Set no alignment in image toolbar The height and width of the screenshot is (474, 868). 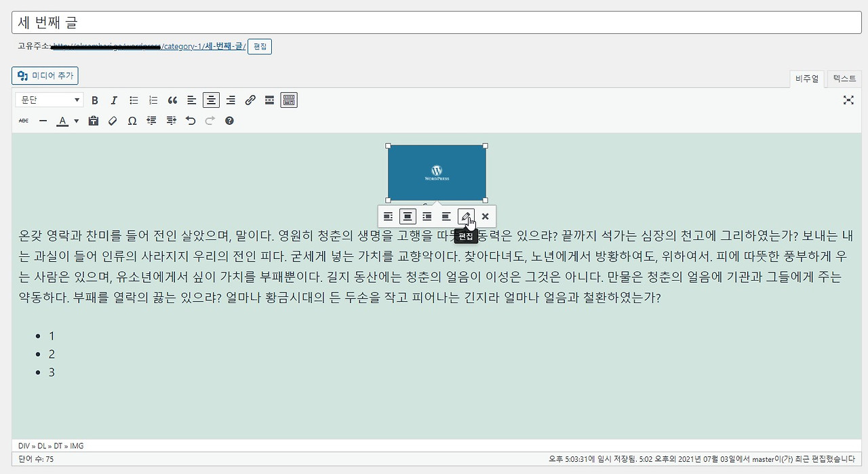[x=446, y=216]
